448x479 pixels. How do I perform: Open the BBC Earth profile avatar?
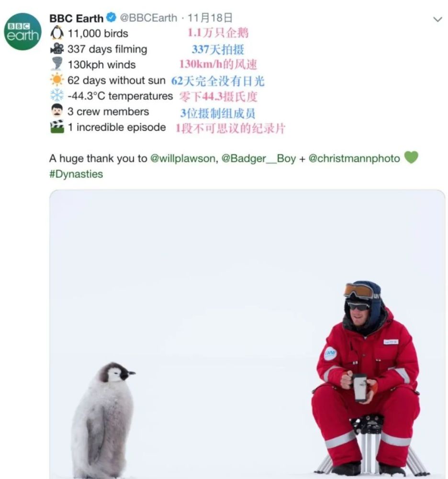click(22, 31)
